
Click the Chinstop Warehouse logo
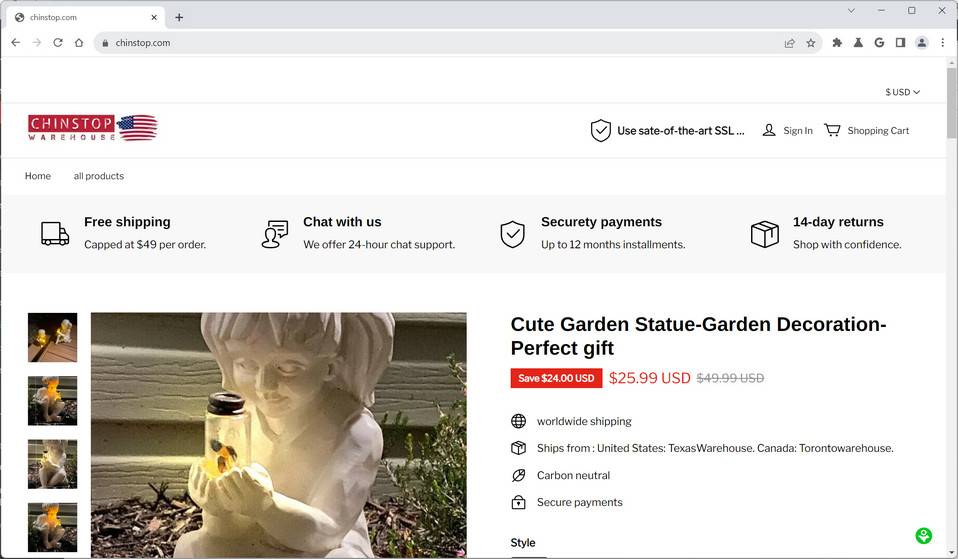(x=92, y=128)
